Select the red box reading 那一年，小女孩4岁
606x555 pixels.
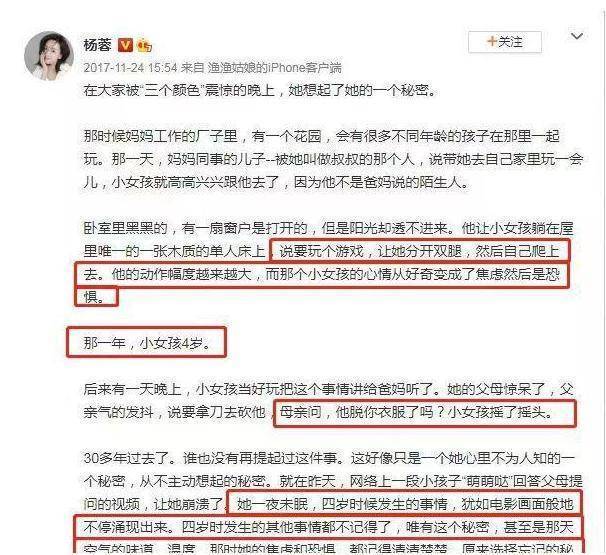[146, 342]
